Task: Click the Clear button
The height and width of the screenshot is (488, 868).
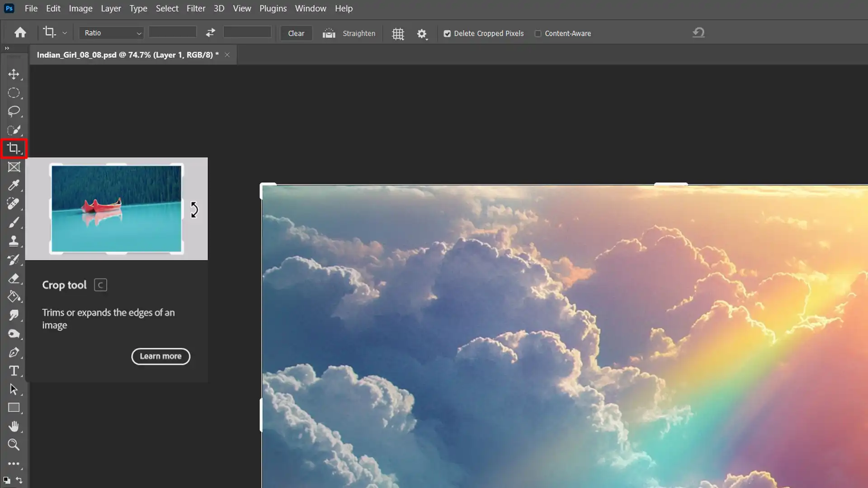Action: tap(296, 33)
